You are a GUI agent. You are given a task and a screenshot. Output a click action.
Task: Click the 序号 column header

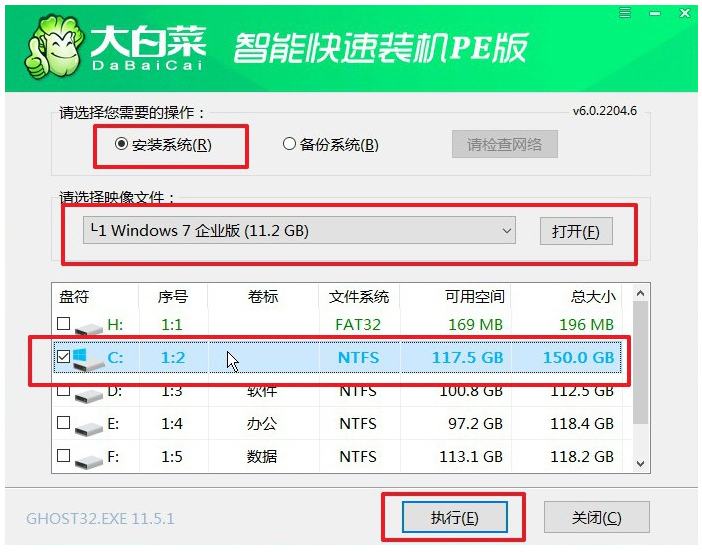click(x=173, y=296)
